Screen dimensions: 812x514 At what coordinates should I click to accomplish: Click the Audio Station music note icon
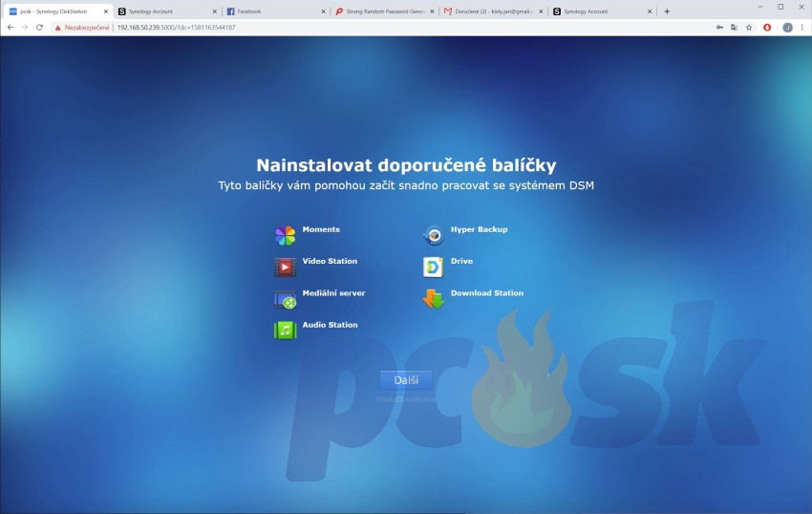285,331
